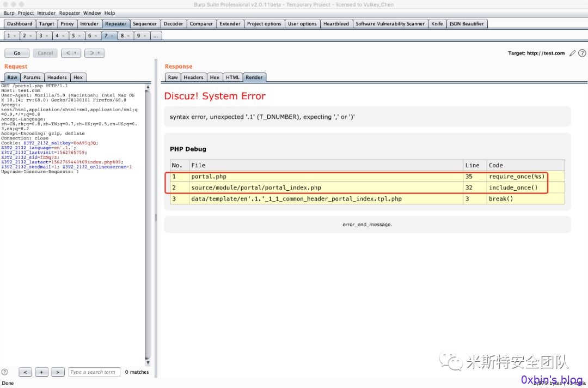Open the Heartbleed tab
This screenshot has width=588, height=388.
pyautogui.click(x=336, y=23)
